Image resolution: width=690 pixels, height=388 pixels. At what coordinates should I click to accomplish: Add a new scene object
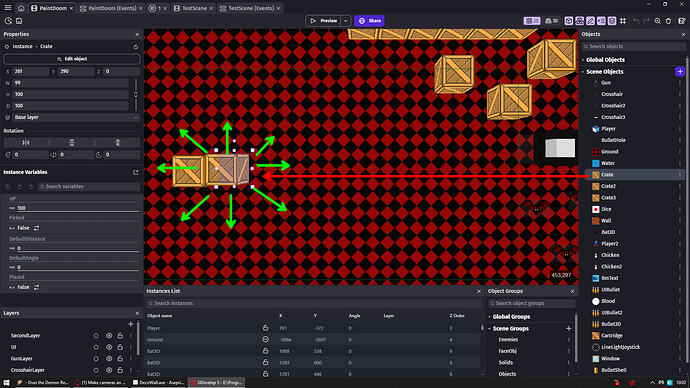click(x=680, y=72)
